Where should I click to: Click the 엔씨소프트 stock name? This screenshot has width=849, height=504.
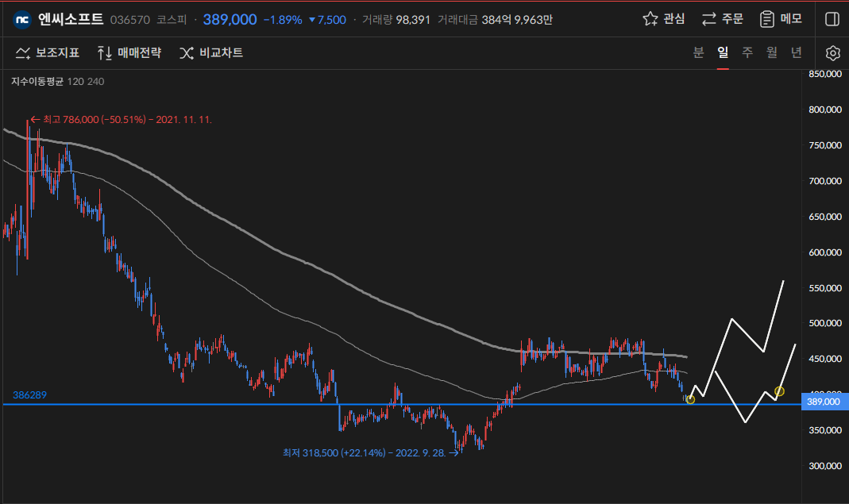pyautogui.click(x=71, y=19)
